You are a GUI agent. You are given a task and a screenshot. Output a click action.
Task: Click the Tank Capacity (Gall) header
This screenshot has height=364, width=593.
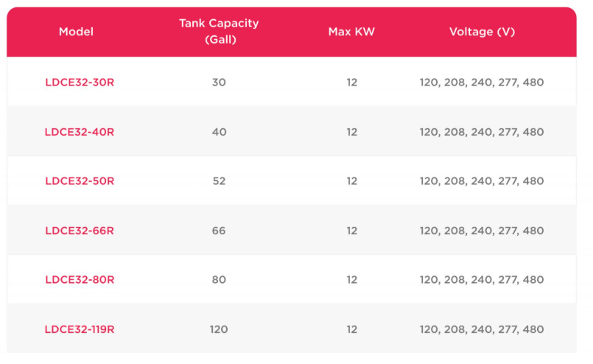point(219,32)
